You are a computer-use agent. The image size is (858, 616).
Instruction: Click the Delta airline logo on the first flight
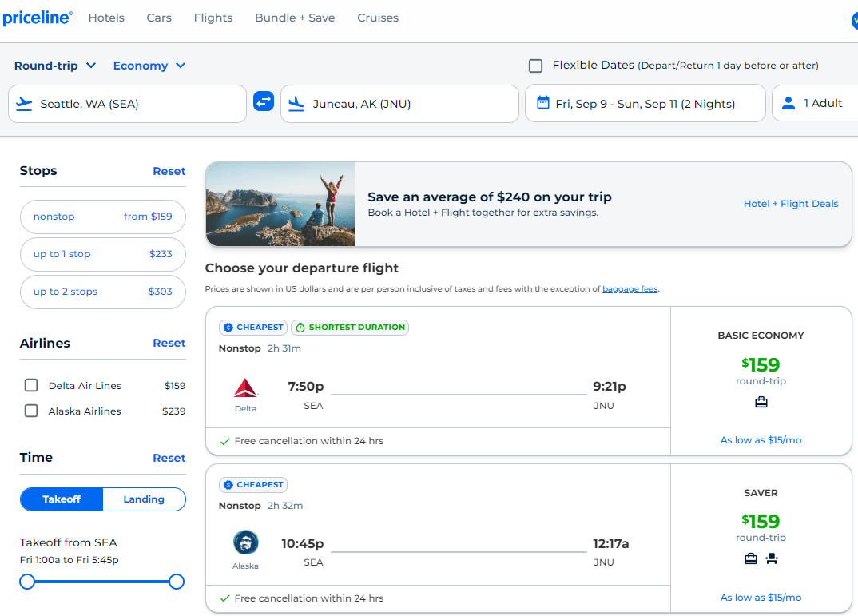tap(245, 387)
